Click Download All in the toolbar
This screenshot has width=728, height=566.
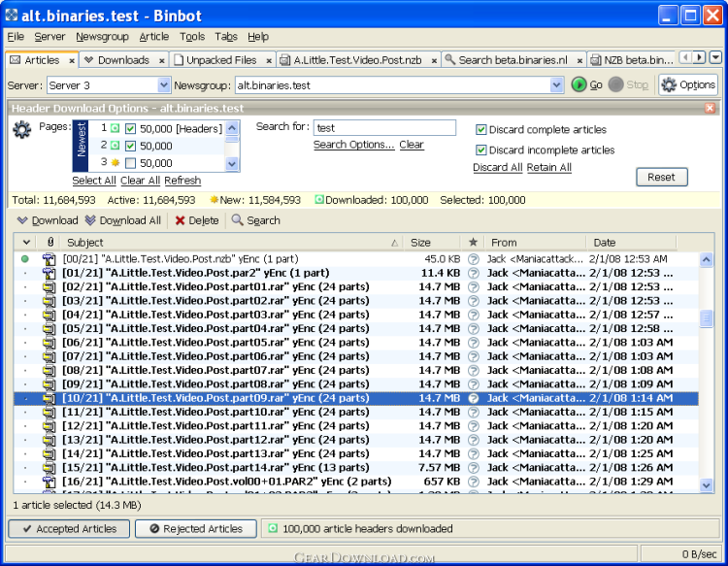(123, 220)
